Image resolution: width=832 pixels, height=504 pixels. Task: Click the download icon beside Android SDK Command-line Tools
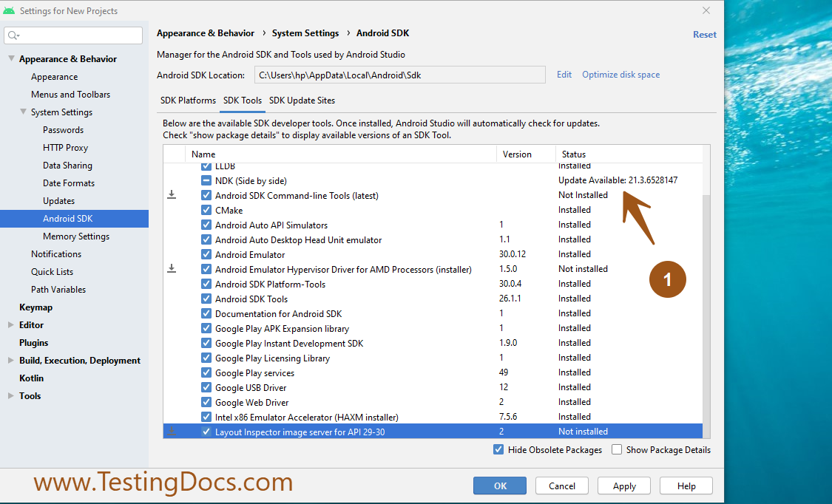coord(172,195)
